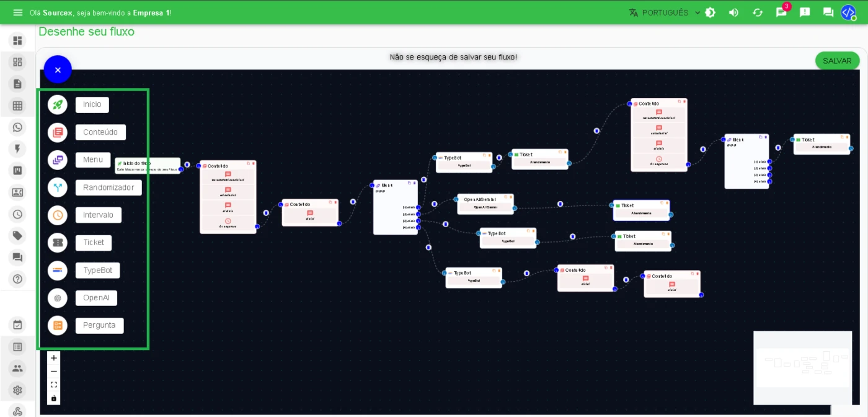Click the refresh arrows icon in the top bar
Screen dimensions: 868x417
[x=758, y=12]
